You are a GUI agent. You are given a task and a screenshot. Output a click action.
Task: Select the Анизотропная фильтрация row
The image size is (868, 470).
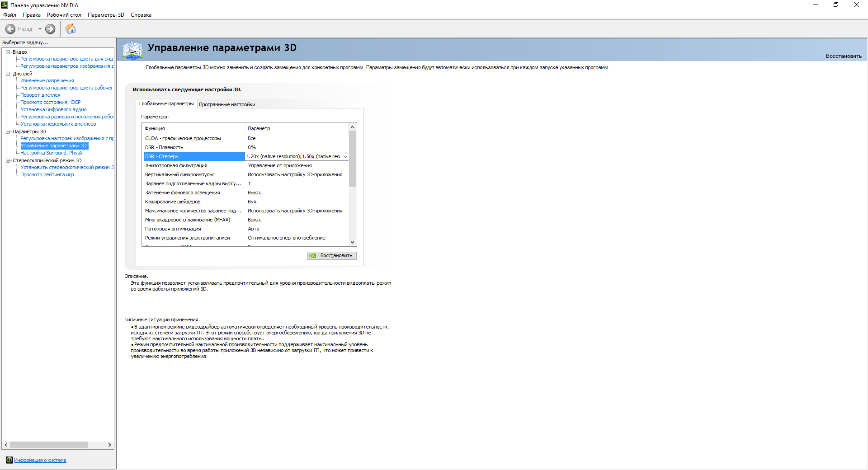(245, 165)
